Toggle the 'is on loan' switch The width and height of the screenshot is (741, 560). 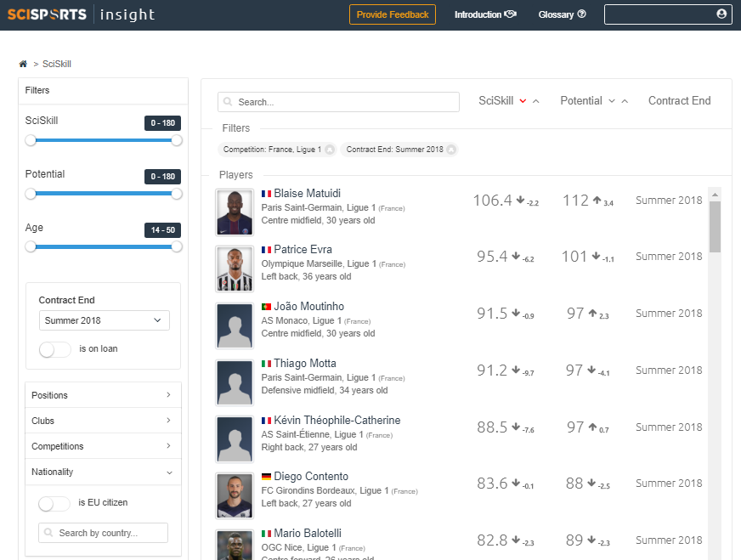(55, 349)
